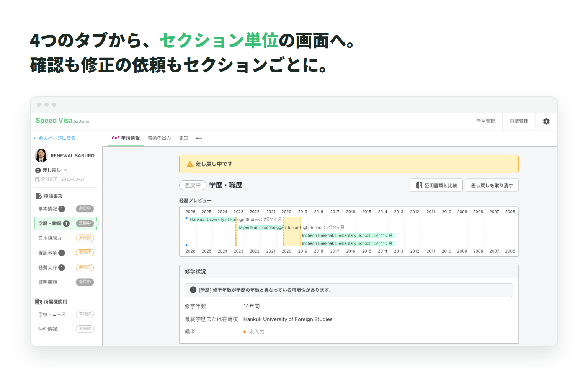Screen dimensions: 588x392
Task: Click the three-dots more options menu
Action: (x=199, y=138)
